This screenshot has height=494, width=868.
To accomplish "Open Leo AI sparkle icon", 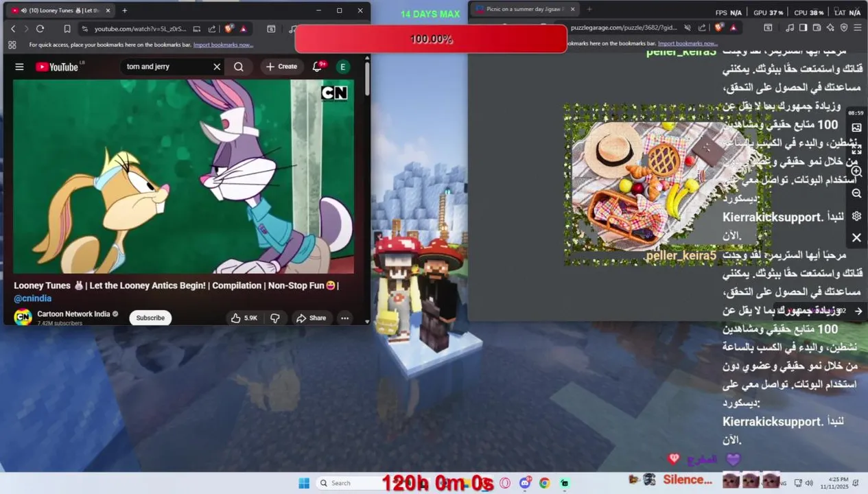I will 830,27.
